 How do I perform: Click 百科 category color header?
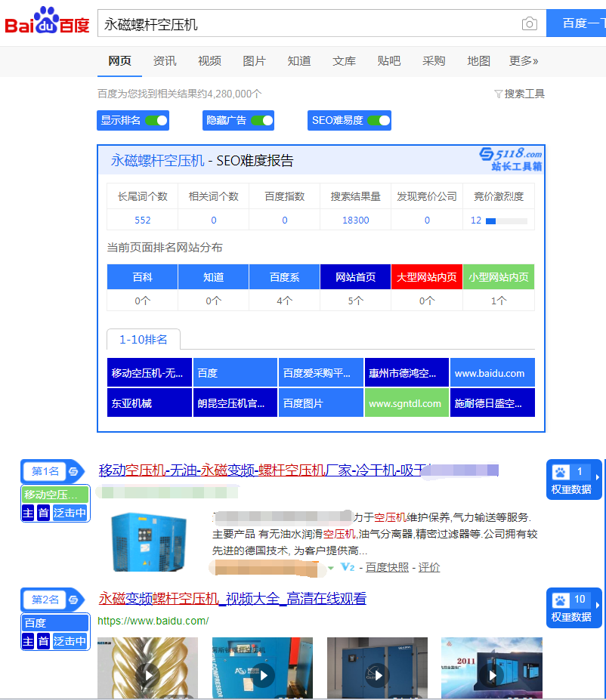tap(143, 277)
